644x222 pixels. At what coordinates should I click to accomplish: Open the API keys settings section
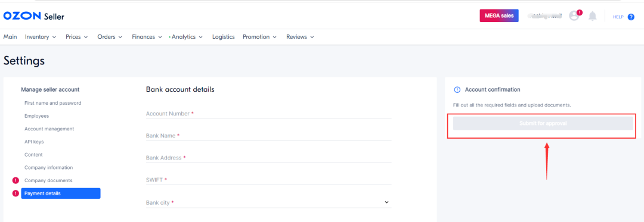(34, 142)
